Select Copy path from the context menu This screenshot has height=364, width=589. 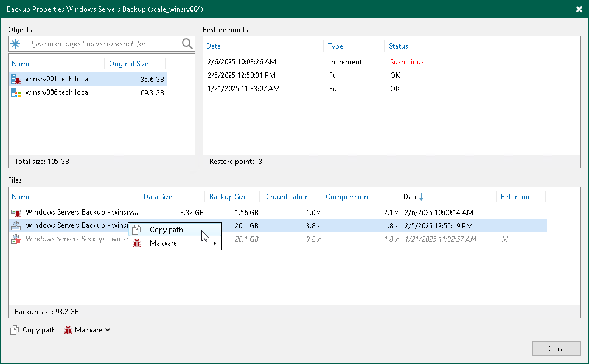(x=167, y=231)
